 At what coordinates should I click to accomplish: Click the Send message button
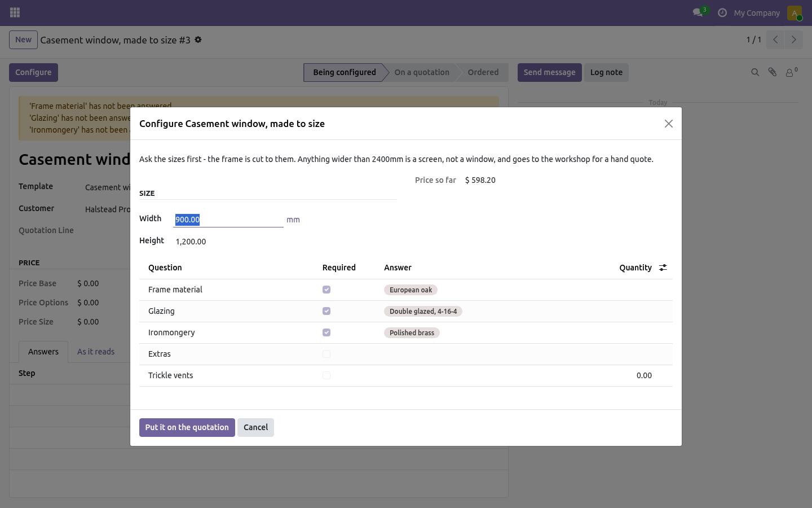549,72
